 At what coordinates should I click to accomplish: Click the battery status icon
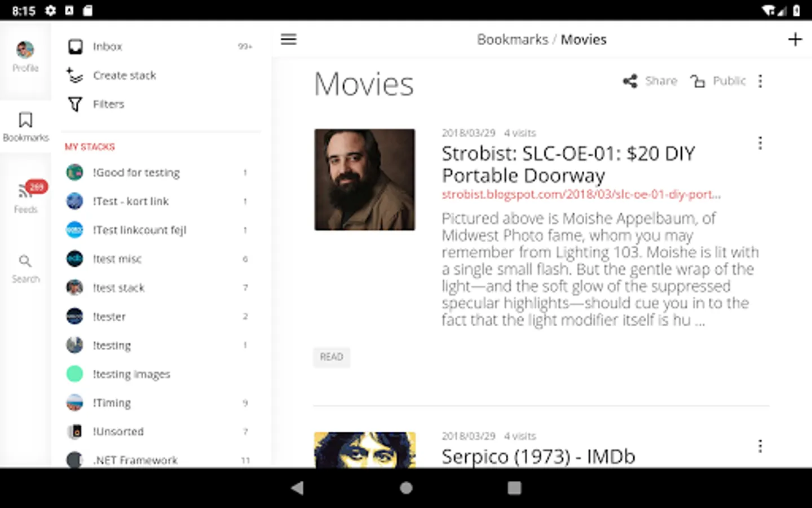796,11
